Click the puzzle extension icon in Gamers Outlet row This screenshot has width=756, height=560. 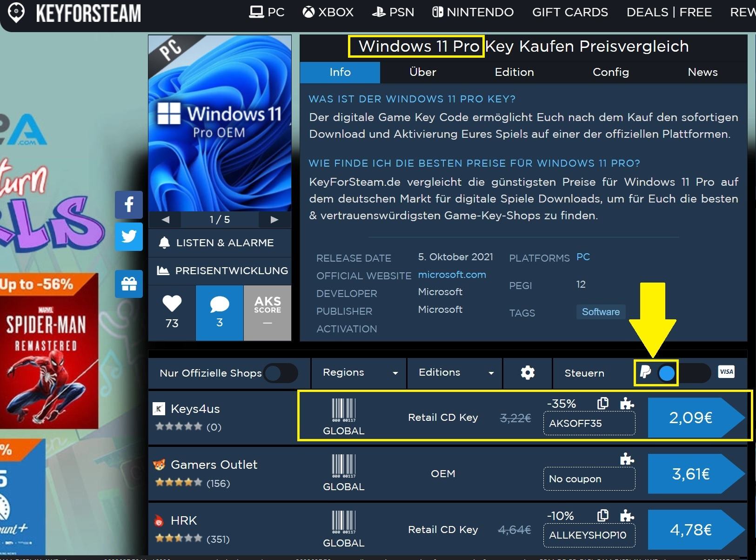(627, 459)
